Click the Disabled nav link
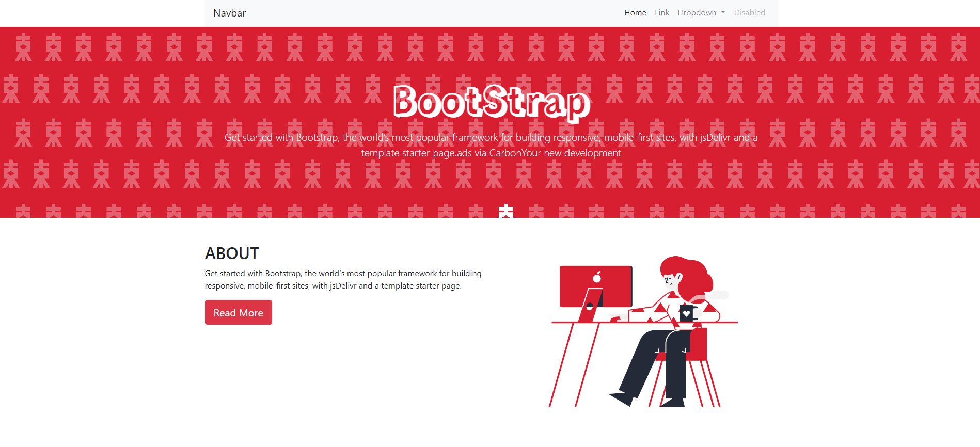The width and height of the screenshot is (980, 447). point(749,13)
